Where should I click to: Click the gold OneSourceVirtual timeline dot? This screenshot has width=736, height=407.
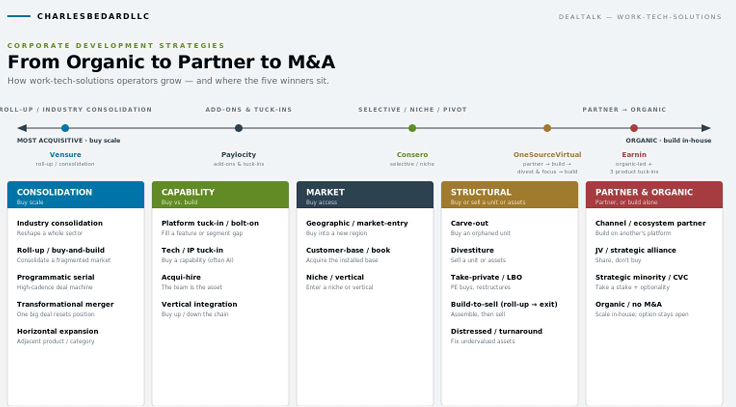click(547, 128)
